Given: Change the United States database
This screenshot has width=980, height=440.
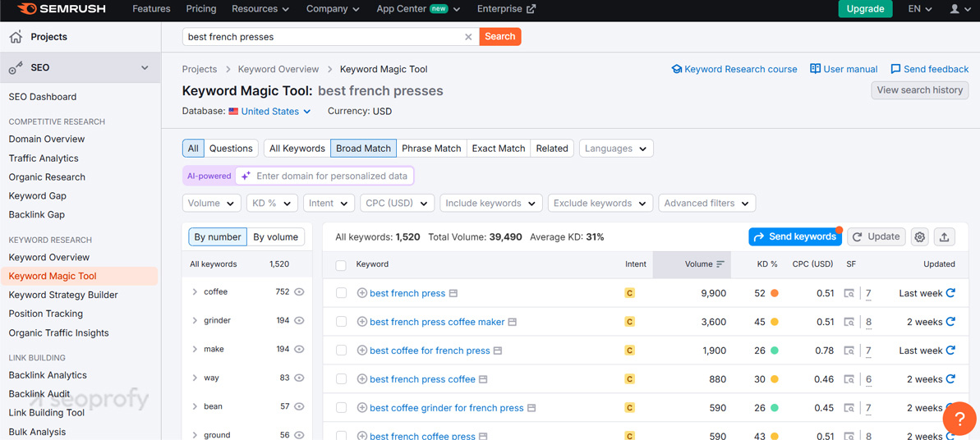Looking at the screenshot, I should click(x=270, y=112).
